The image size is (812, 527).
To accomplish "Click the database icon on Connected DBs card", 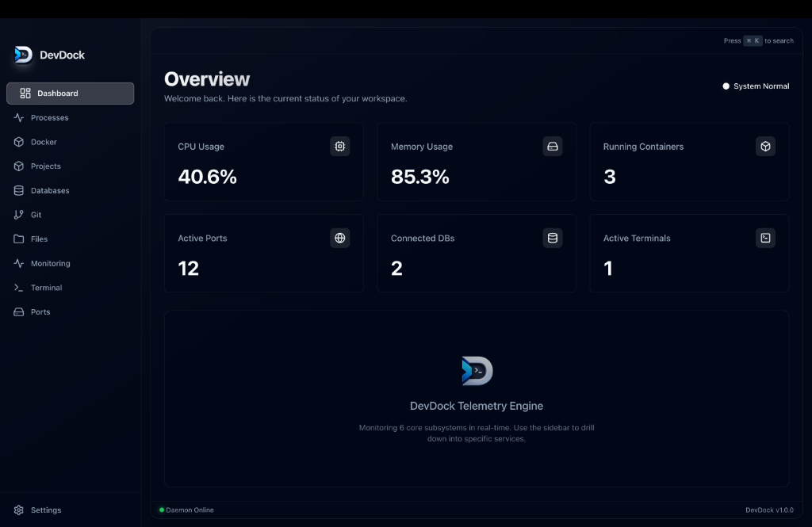I will tap(553, 238).
